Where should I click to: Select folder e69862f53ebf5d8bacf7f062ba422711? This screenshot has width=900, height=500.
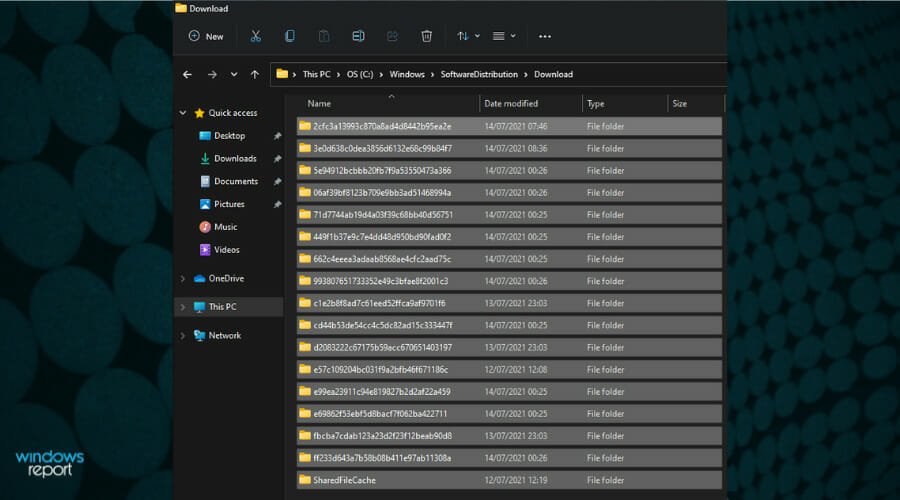pos(509,414)
